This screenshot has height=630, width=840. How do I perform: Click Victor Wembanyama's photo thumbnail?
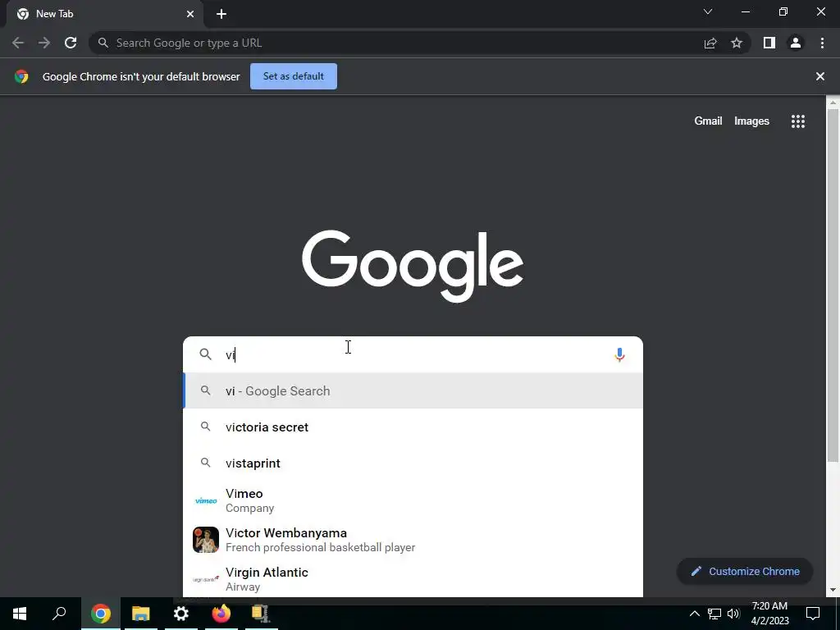(x=206, y=540)
